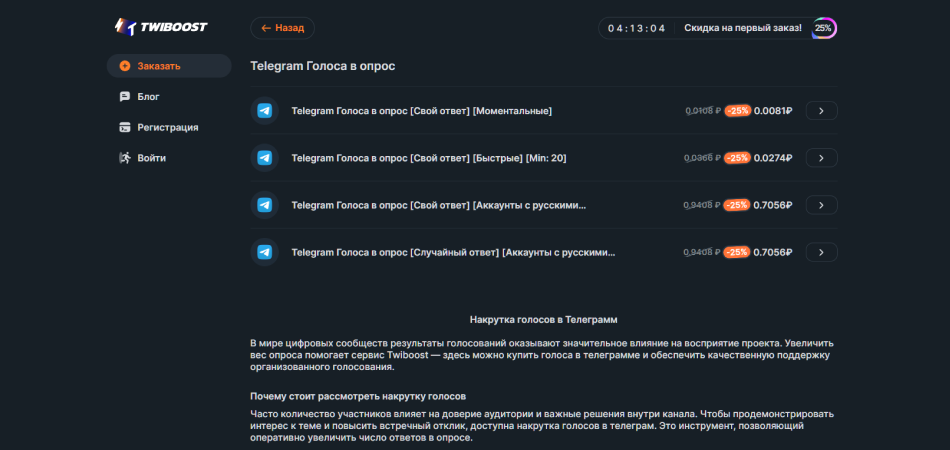Click the orange plus icon beside Заказать

coord(125,66)
